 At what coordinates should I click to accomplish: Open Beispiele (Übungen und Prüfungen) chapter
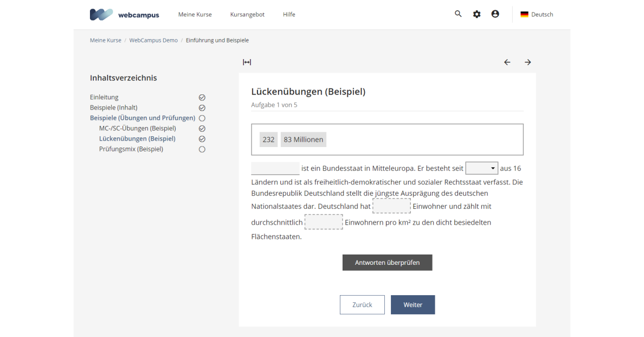tap(143, 118)
